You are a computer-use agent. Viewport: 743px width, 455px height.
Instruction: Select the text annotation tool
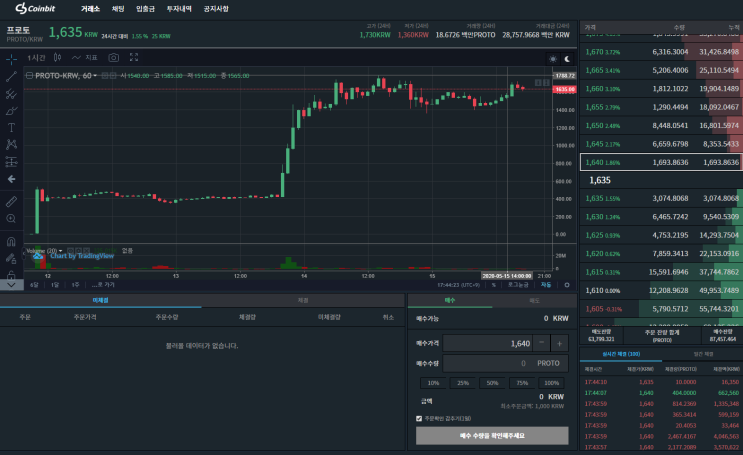[11, 127]
